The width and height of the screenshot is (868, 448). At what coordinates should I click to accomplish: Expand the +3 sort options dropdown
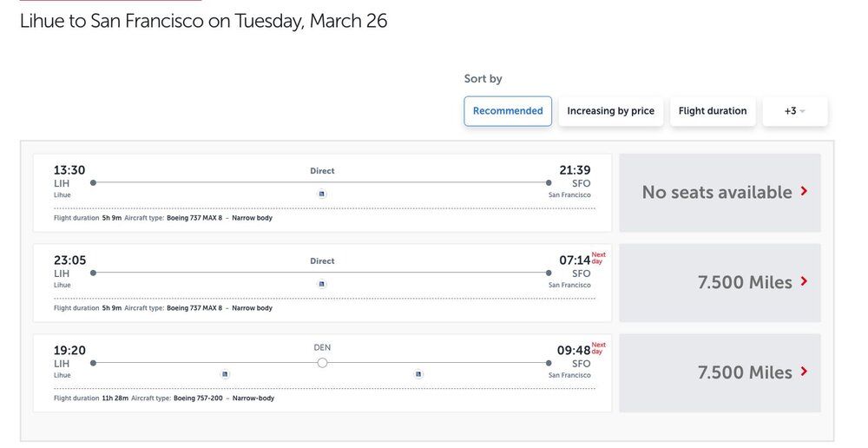pyautogui.click(x=794, y=111)
